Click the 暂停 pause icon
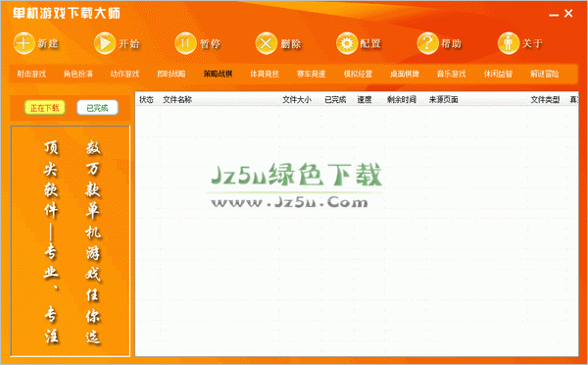 pyautogui.click(x=185, y=43)
